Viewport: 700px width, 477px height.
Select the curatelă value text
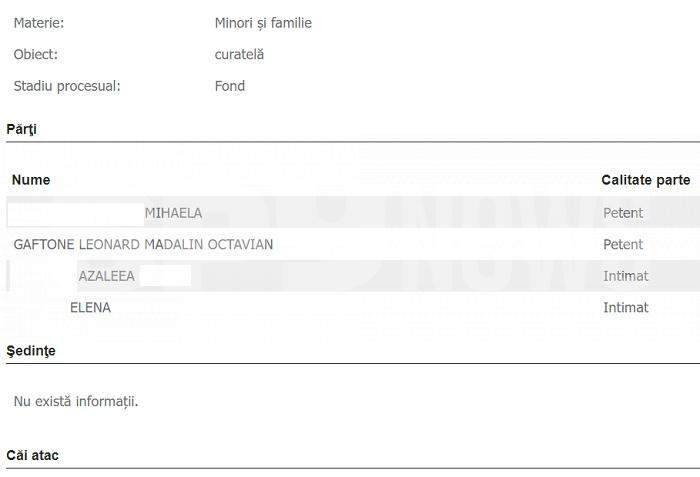coord(239,55)
